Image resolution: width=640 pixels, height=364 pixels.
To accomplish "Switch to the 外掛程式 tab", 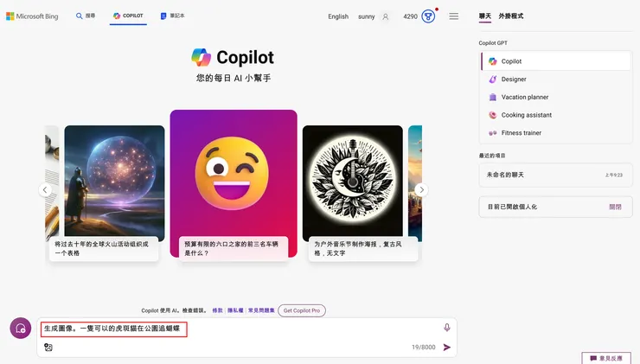I will point(510,16).
